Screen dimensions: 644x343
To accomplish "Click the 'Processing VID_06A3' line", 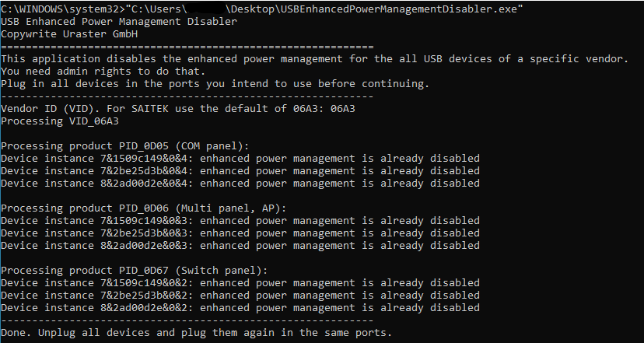I will click(x=60, y=121).
